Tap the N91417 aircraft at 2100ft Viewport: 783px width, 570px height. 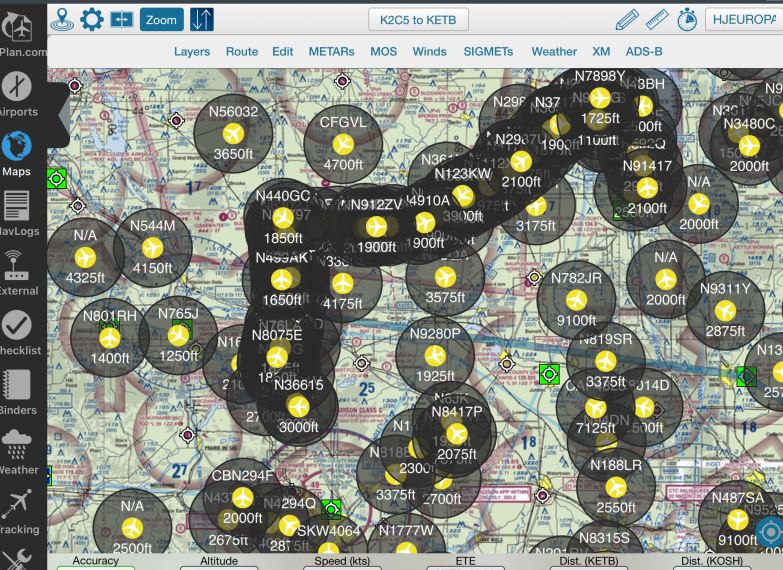pos(647,187)
